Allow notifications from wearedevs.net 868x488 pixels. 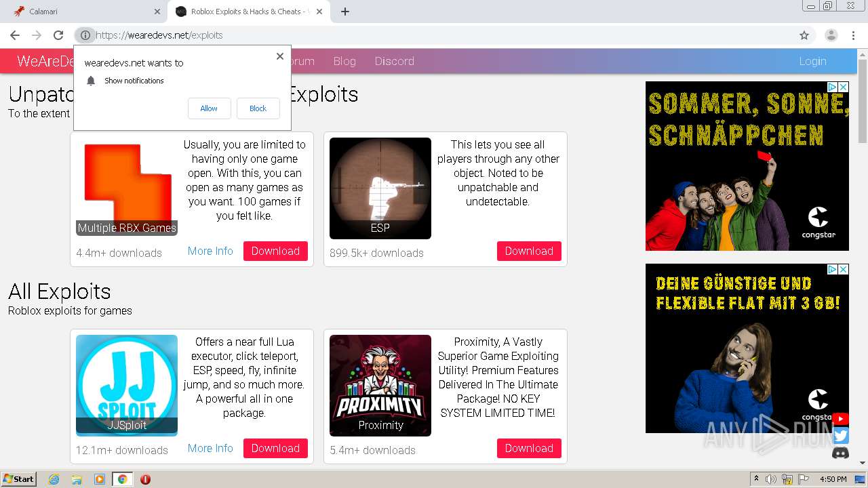(209, 108)
